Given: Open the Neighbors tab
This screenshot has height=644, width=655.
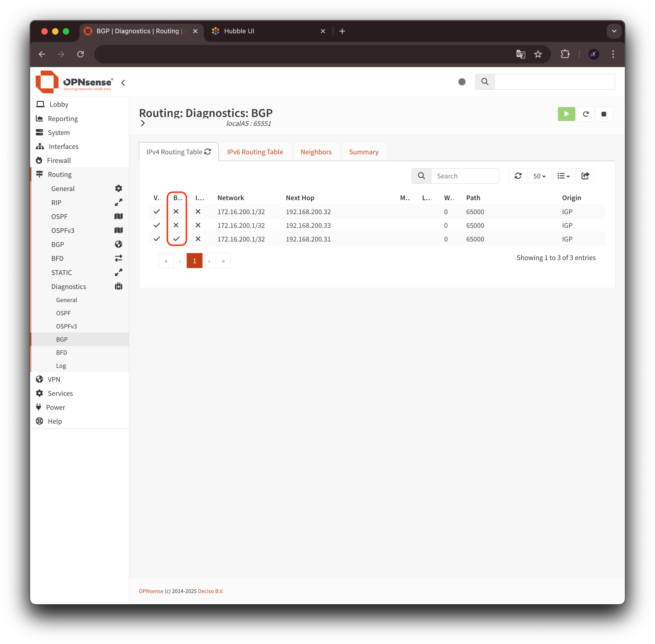Looking at the screenshot, I should [316, 152].
